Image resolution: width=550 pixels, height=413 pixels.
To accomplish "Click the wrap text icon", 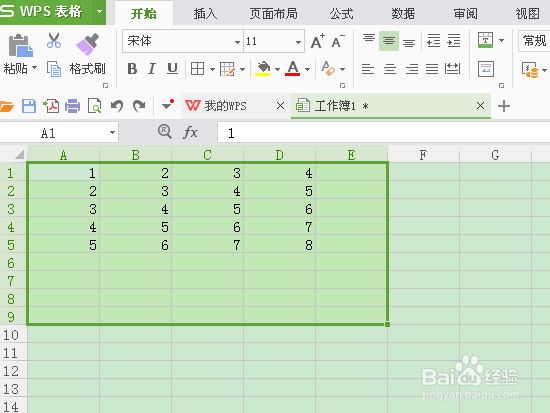I will (486, 69).
